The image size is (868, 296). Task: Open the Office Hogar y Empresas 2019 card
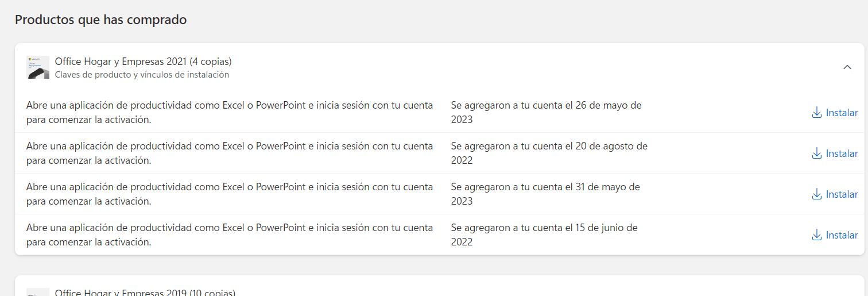point(145,292)
